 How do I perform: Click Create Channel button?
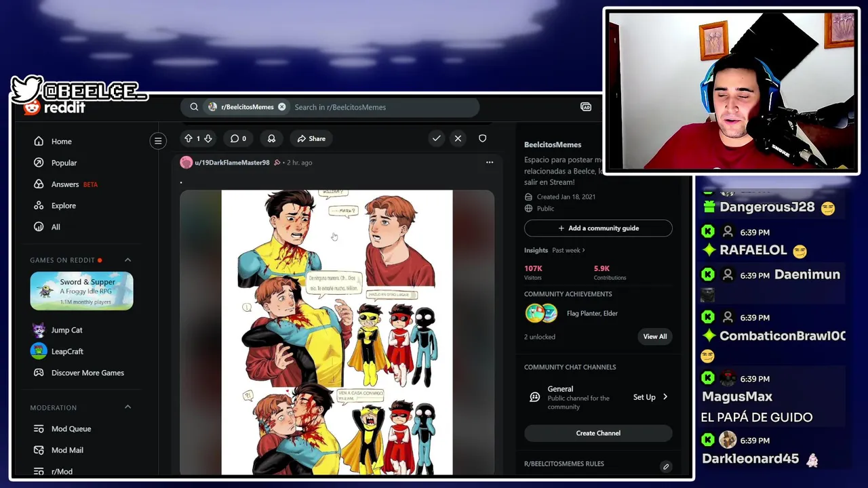click(x=598, y=433)
